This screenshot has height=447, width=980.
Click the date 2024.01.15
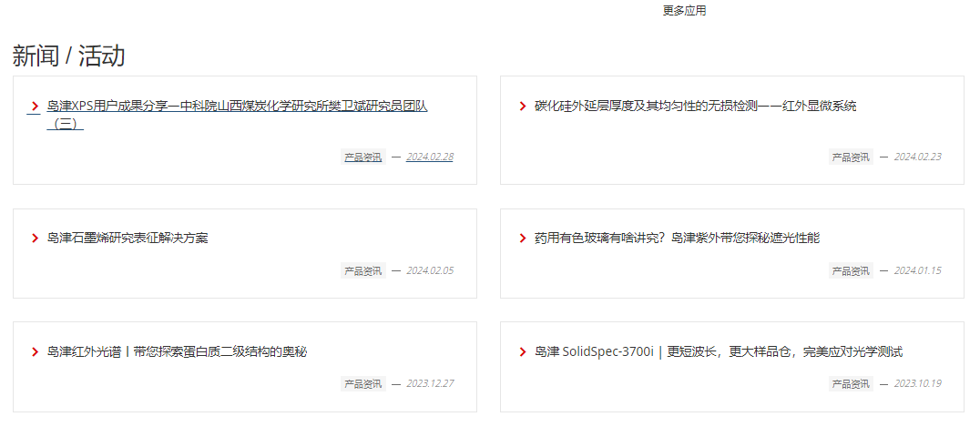[x=917, y=271]
